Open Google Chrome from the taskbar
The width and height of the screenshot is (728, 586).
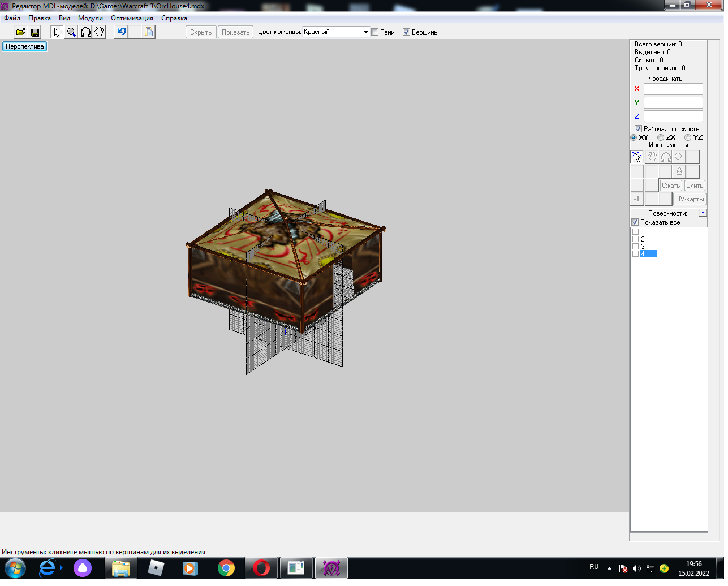point(226,568)
